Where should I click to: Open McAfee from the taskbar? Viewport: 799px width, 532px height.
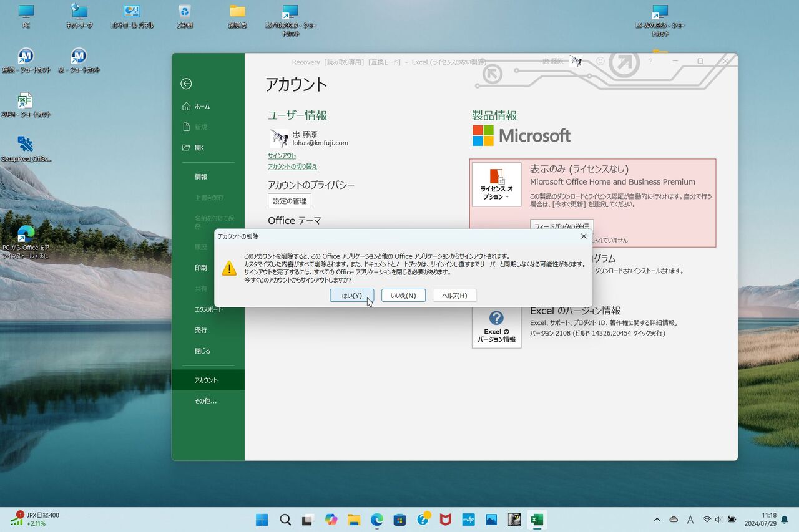coord(445,520)
